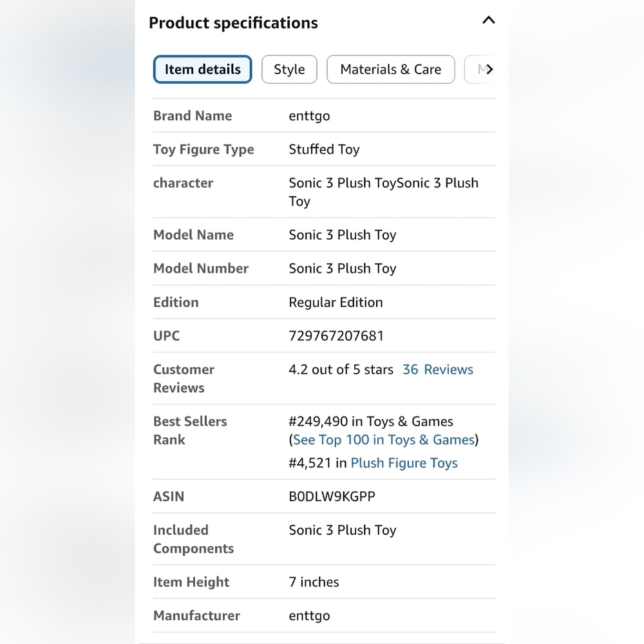The height and width of the screenshot is (644, 644).
Task: Open the Materials & Care tab
Action: click(391, 70)
